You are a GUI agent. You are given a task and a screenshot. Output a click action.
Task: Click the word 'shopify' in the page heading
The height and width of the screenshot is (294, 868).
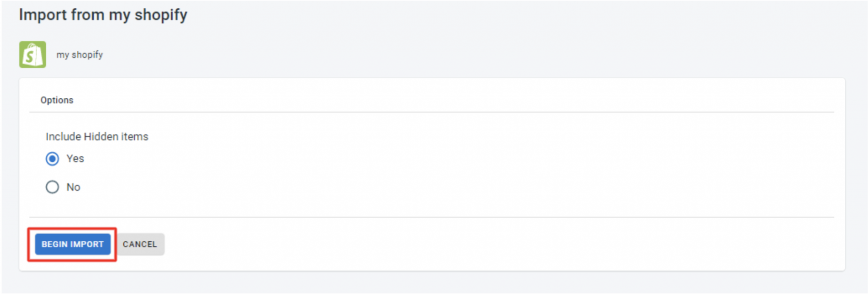(x=161, y=15)
